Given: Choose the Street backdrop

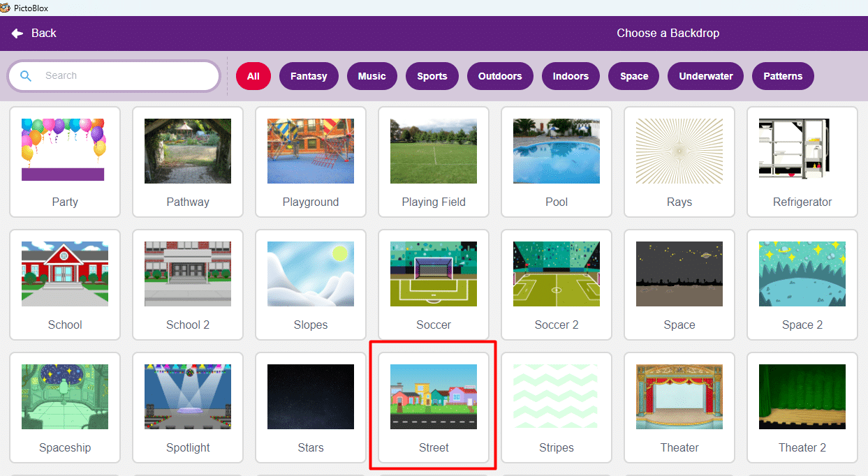Looking at the screenshot, I should point(434,405).
